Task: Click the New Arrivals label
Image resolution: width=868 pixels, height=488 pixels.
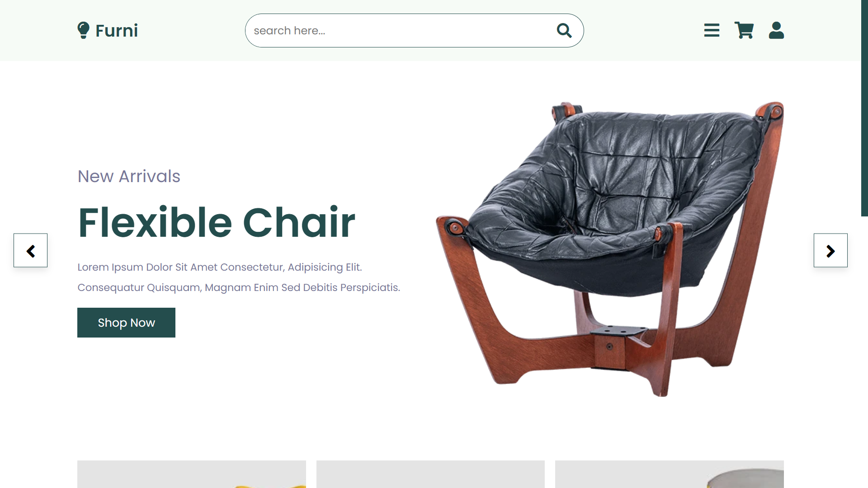Action: tap(129, 176)
